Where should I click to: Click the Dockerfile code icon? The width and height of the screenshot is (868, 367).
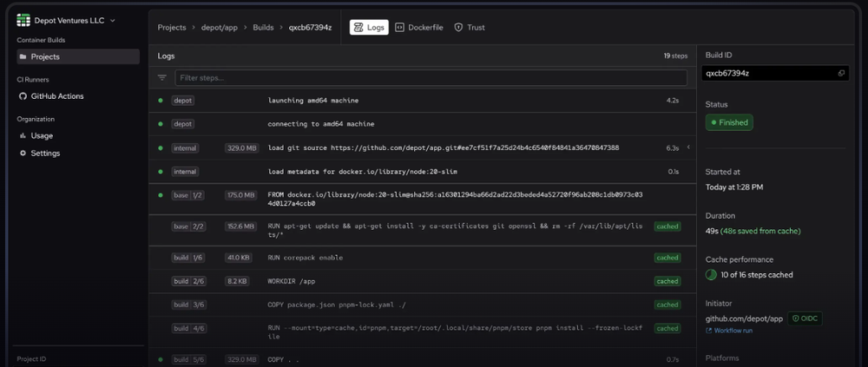399,27
